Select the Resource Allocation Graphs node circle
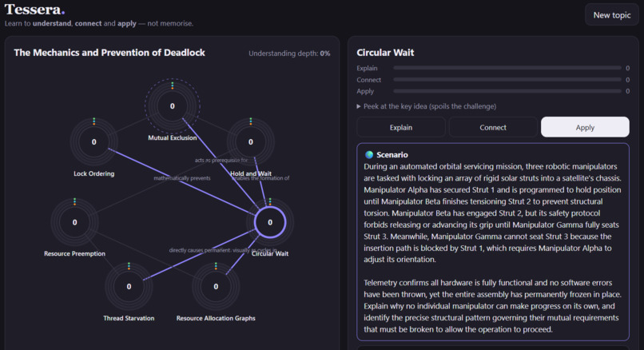 [x=216, y=286]
